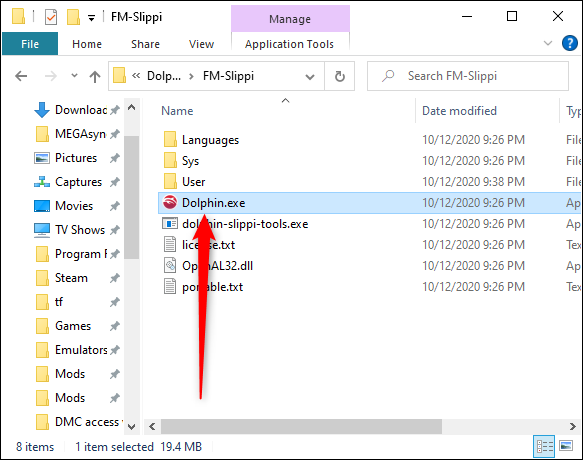This screenshot has height=460, width=583.
Task: Expand the address bar history dropdown
Action: pos(310,77)
